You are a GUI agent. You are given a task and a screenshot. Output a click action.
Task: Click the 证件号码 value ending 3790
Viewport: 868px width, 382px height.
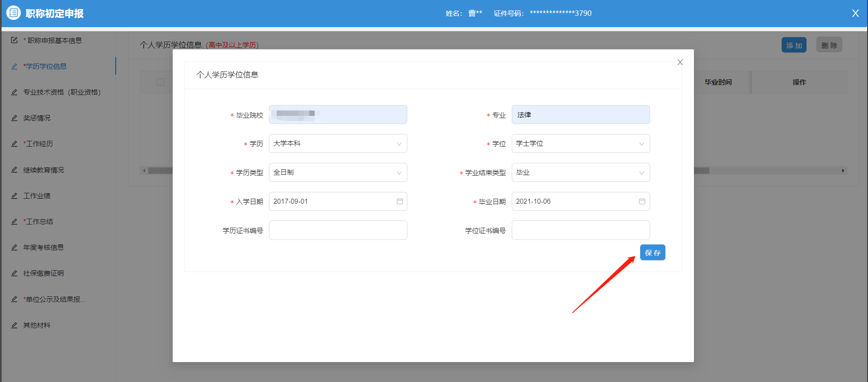click(561, 13)
